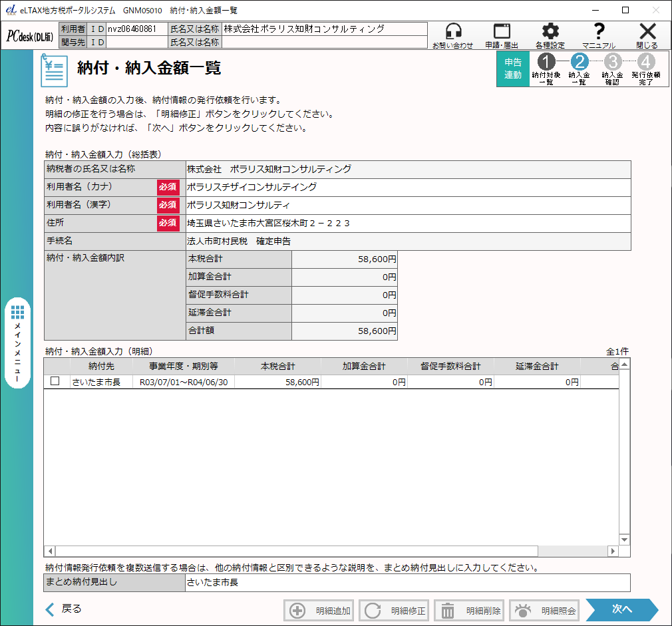Image resolution: width=672 pixels, height=626 pixels.
Task: Open 各種設定 gear icon
Action: pyautogui.click(x=550, y=35)
